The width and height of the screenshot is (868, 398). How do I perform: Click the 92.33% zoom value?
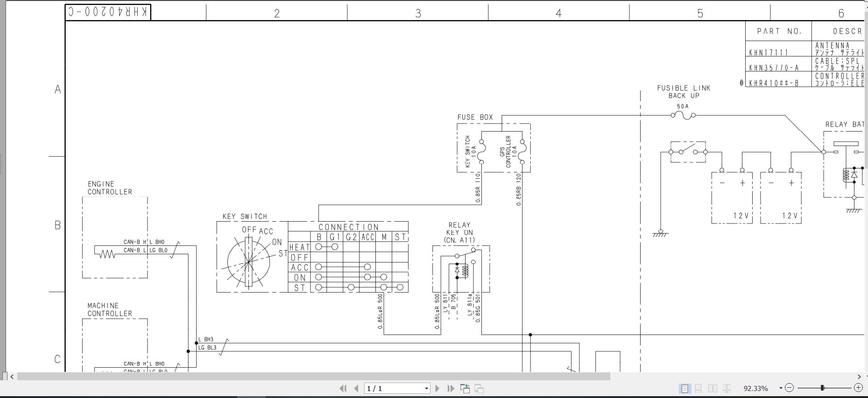coord(755,388)
